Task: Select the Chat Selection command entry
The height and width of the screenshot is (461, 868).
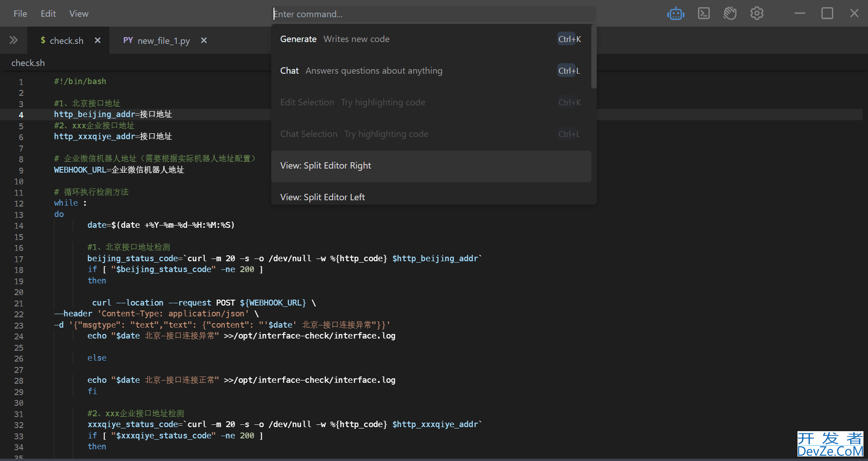Action: coord(431,134)
